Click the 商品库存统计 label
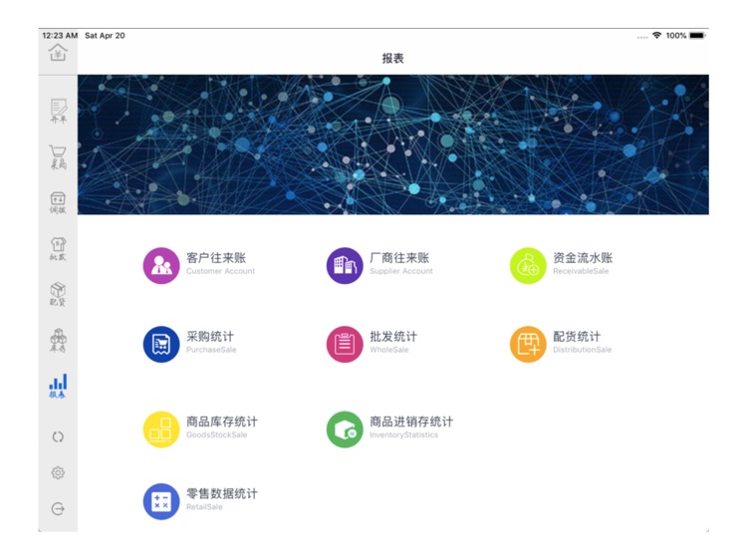747x560 pixels. 222,421
